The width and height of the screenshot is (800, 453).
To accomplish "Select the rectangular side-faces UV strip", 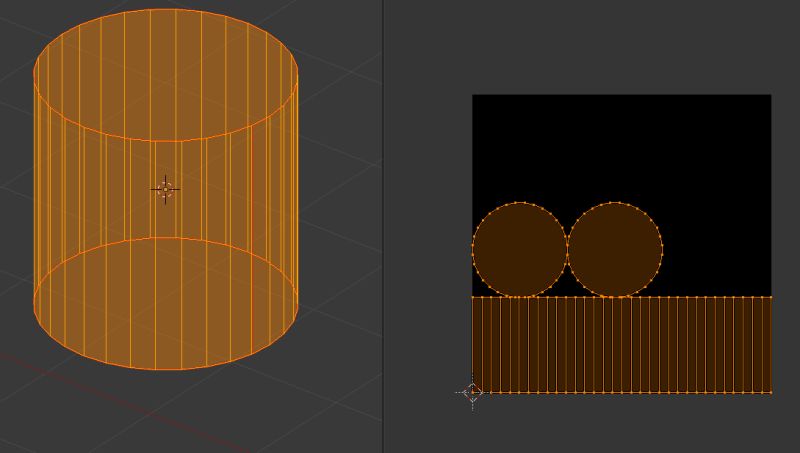I will (x=621, y=345).
